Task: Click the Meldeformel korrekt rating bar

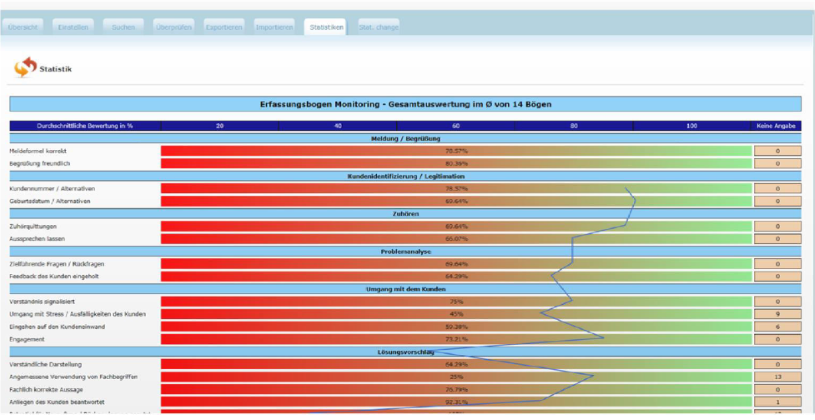Action: tap(456, 151)
